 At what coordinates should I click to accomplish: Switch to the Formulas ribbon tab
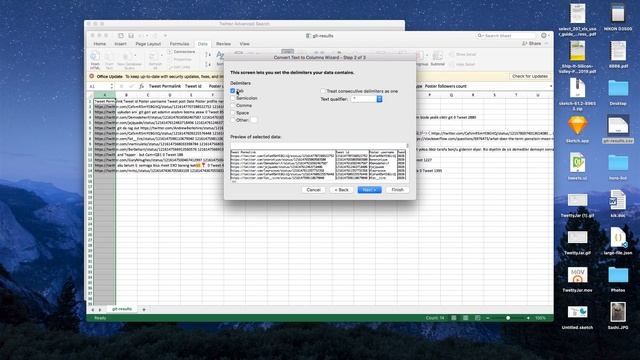pyautogui.click(x=179, y=44)
